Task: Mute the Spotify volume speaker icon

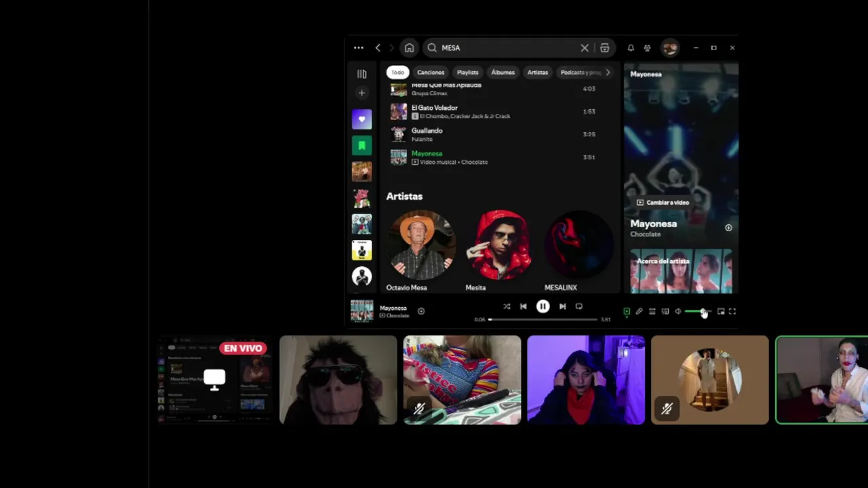Action: [x=678, y=312]
